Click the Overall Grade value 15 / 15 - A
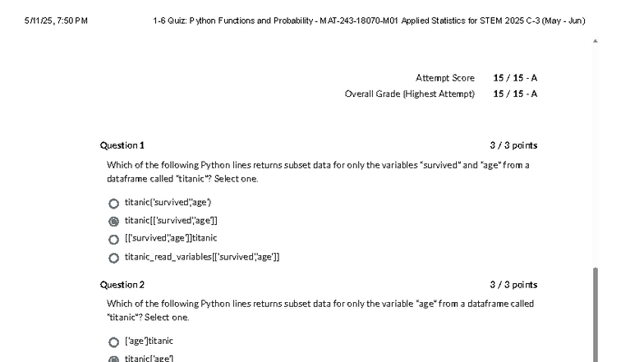644x362 pixels. click(x=515, y=94)
